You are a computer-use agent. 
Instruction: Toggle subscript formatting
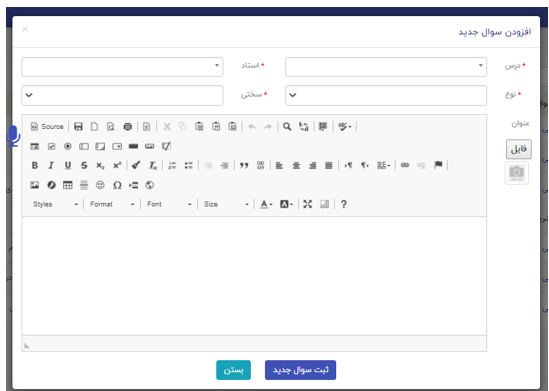click(100, 165)
